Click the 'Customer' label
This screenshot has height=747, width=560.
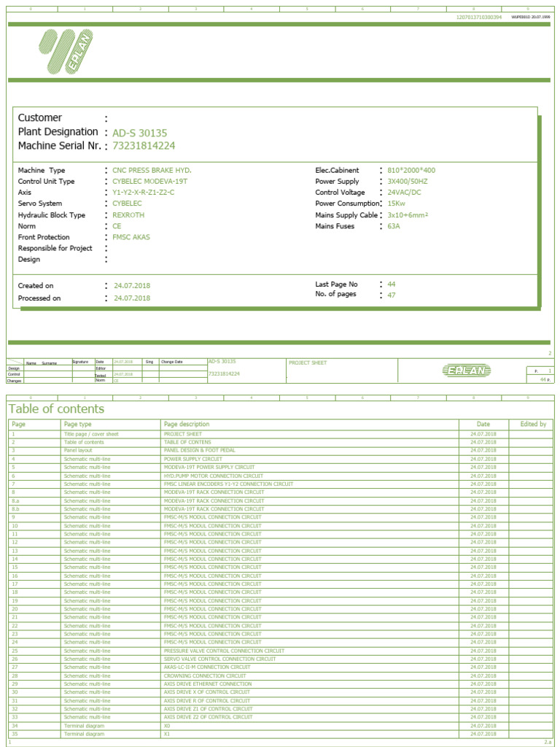pyautogui.click(x=40, y=117)
